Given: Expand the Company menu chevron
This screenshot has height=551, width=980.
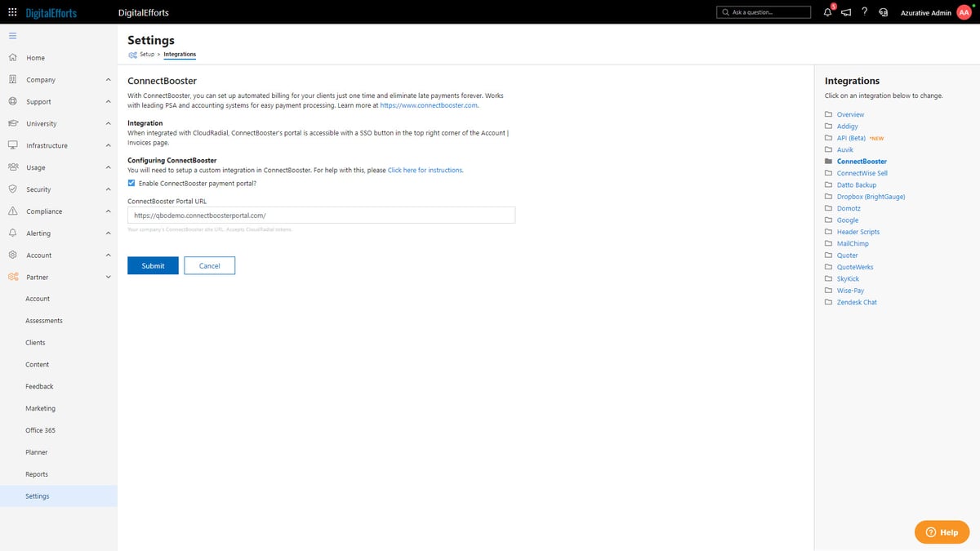Looking at the screenshot, I should (109, 80).
